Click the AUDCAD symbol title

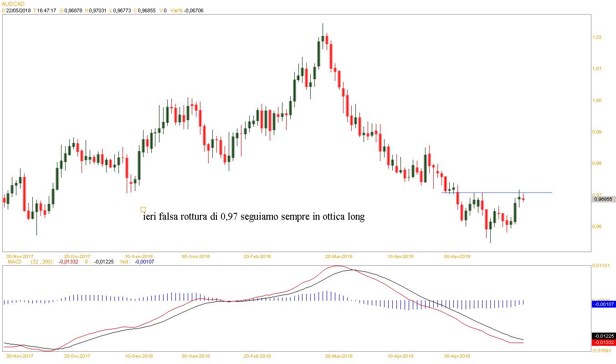[12, 4]
